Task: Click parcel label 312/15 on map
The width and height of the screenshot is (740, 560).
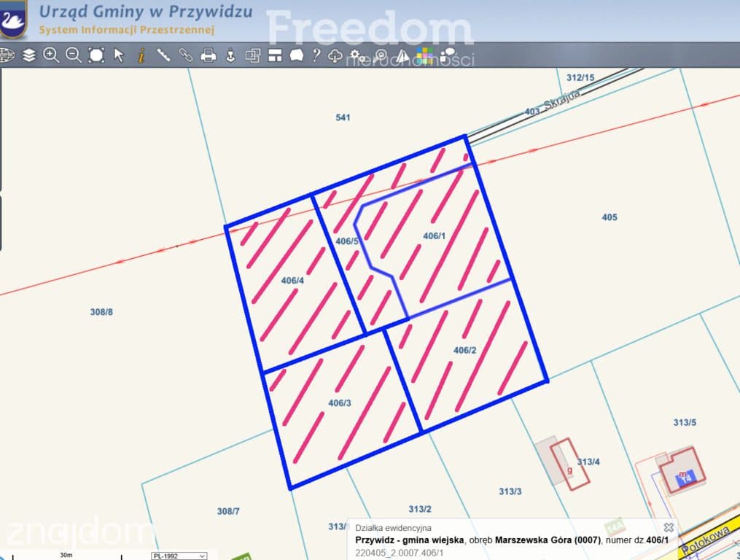Action: (x=580, y=77)
